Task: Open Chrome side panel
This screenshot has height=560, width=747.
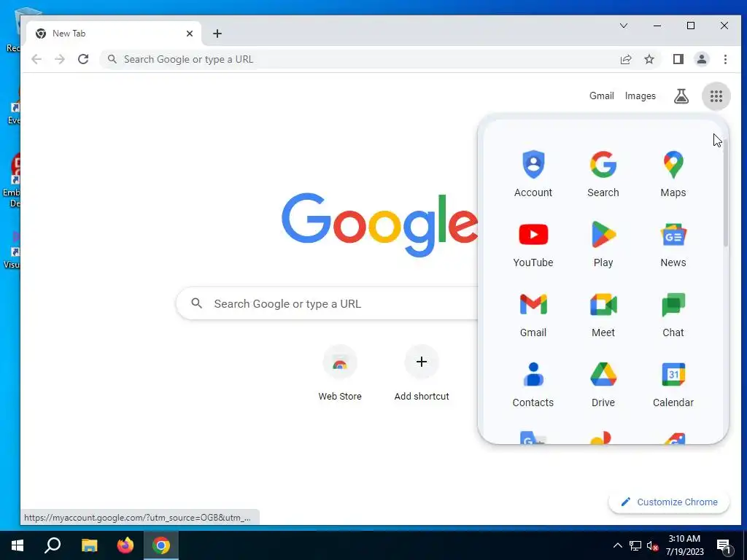Action: coord(678,59)
